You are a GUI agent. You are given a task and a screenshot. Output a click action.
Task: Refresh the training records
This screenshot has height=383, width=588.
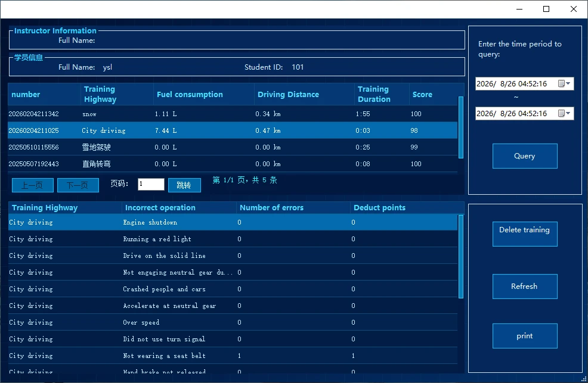(x=525, y=287)
